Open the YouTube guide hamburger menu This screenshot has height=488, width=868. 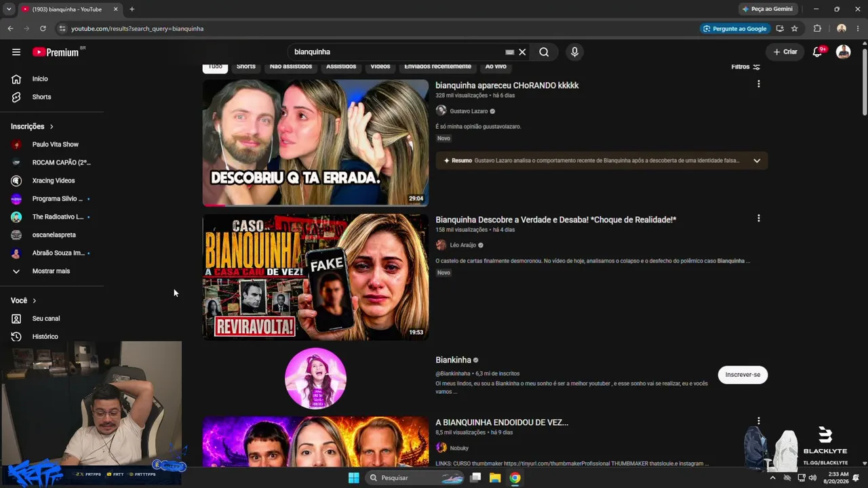pyautogui.click(x=16, y=52)
